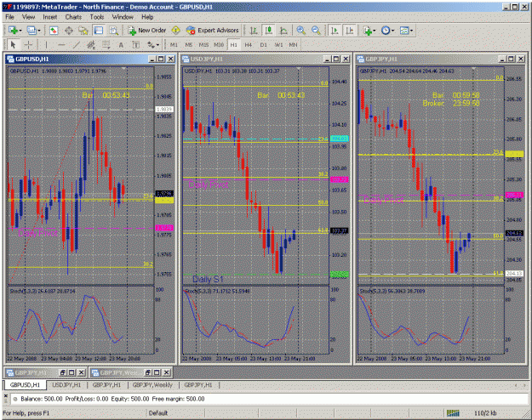
Task: Click the New Chart icon
Action: coord(13,31)
